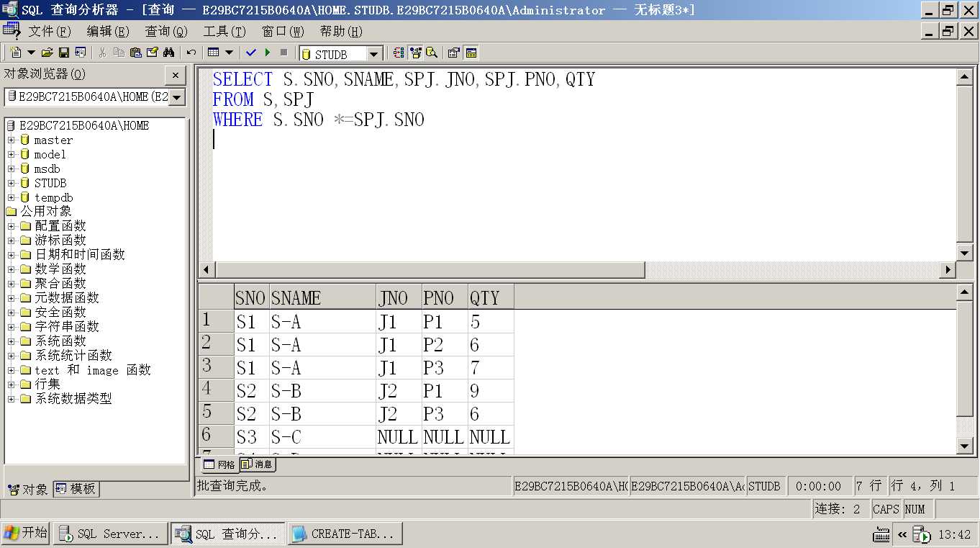Switch to SQL Server taskbar window
Screen dimensions: 980x548
pos(111,534)
